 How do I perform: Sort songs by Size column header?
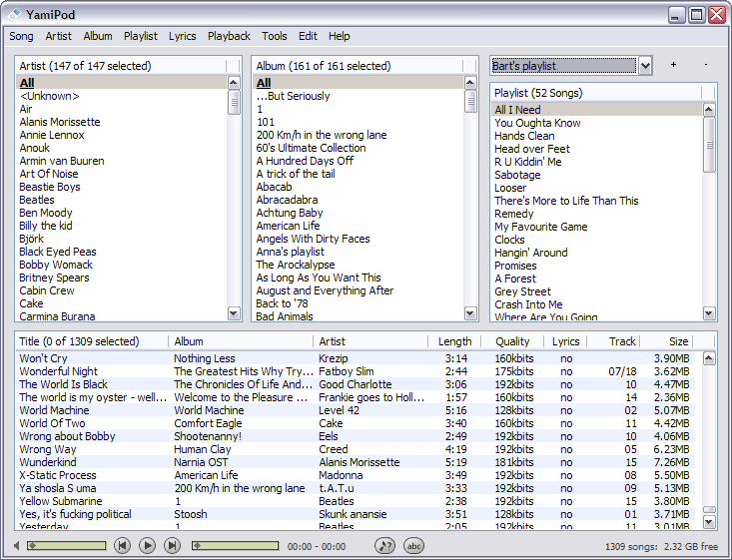[666, 341]
